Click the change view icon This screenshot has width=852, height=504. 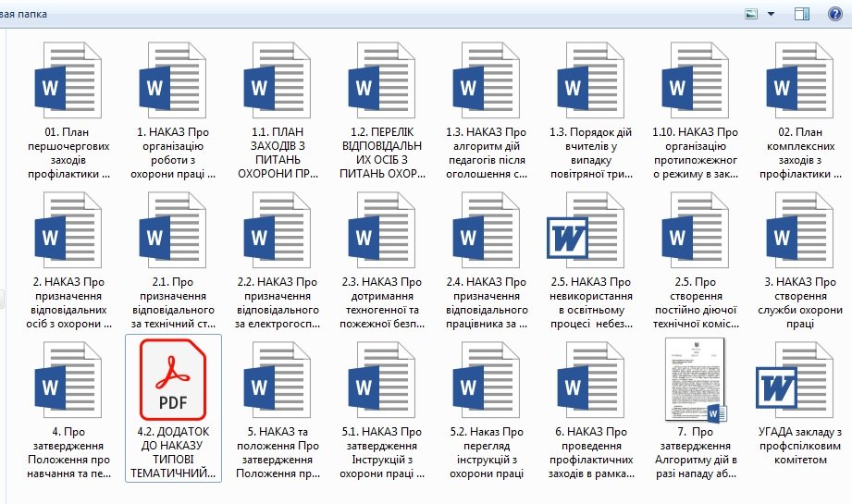(751, 14)
